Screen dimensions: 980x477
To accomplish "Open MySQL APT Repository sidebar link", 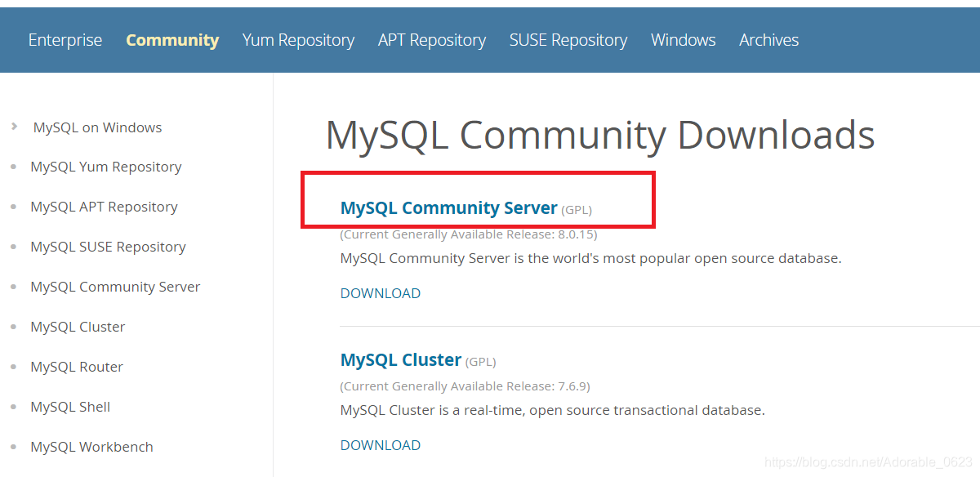I will pyautogui.click(x=104, y=207).
